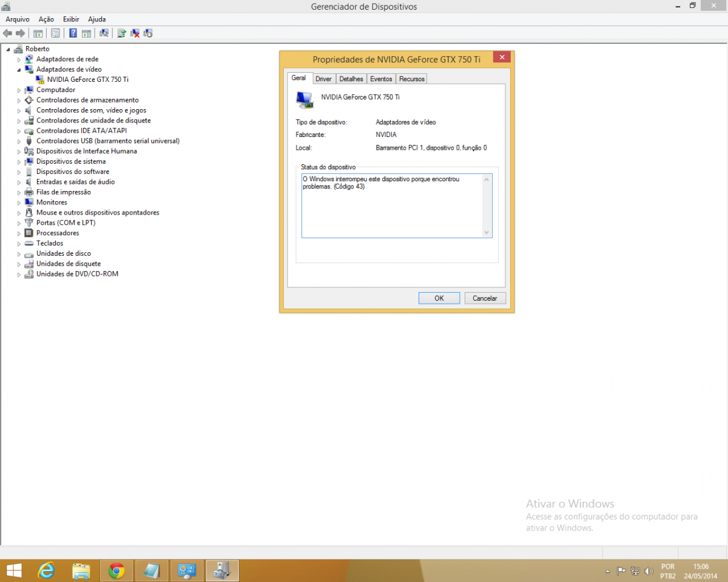Image resolution: width=728 pixels, height=582 pixels.
Task: Select Portas (COM e LPT) item
Action: point(66,223)
